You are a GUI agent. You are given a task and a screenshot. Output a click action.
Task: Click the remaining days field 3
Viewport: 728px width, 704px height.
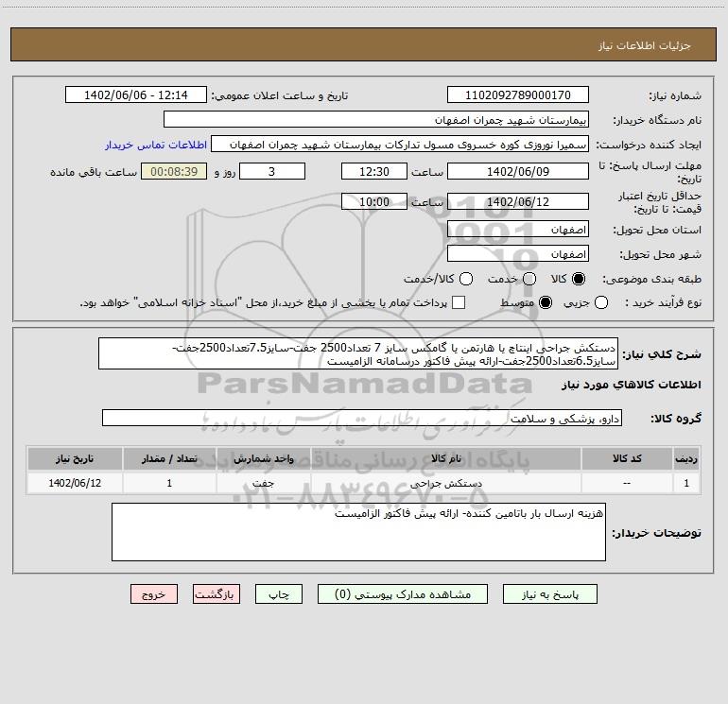[272, 172]
